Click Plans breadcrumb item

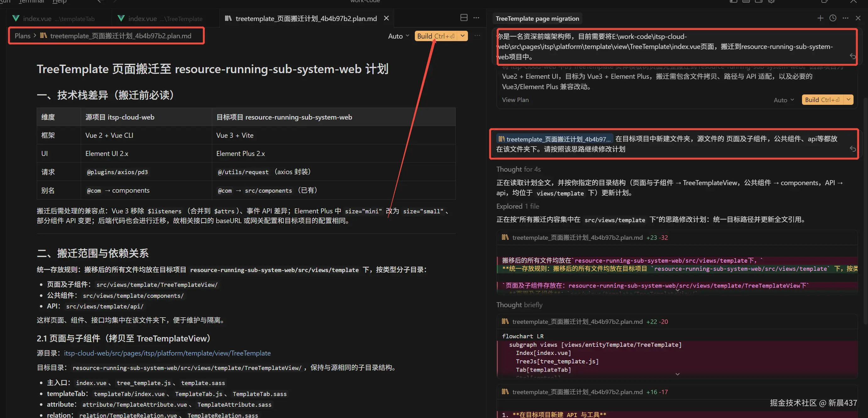click(22, 36)
